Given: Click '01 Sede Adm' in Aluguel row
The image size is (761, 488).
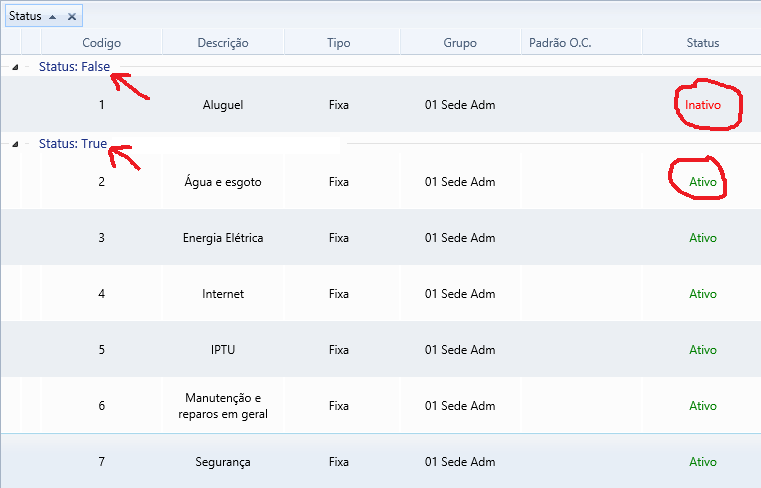Looking at the screenshot, I should [460, 105].
